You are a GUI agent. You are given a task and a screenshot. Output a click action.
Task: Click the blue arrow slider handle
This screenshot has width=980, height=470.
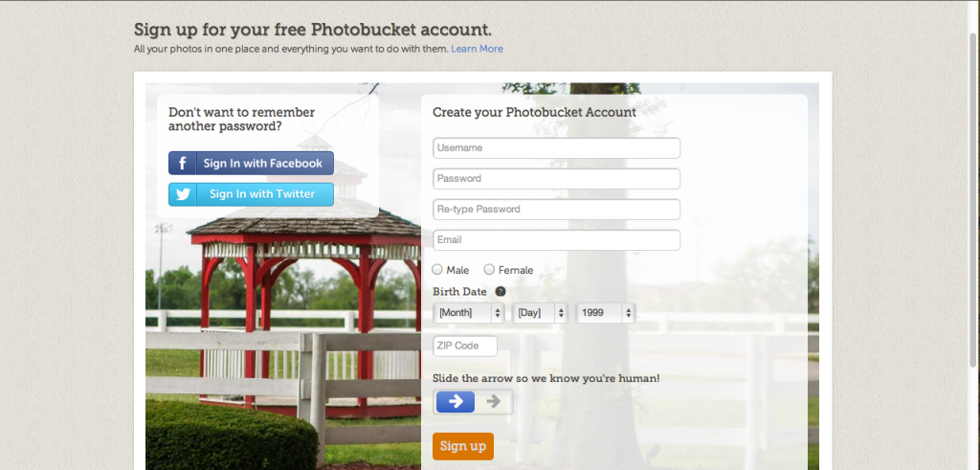(x=455, y=401)
